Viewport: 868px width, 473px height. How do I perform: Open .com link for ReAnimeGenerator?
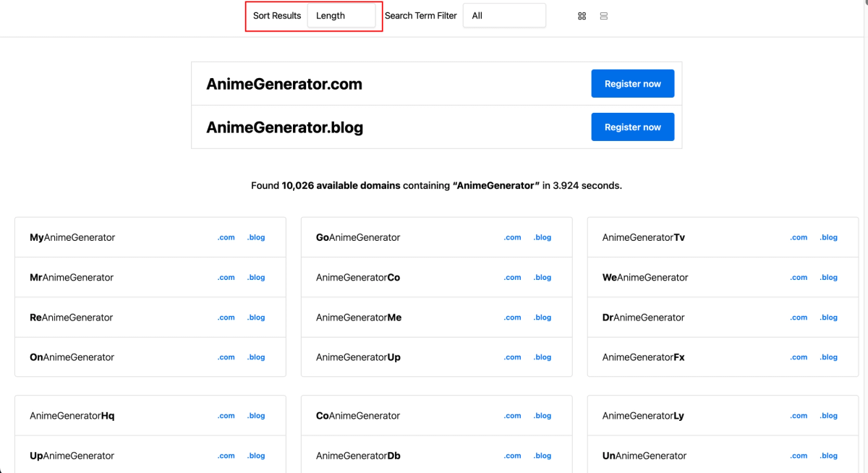[226, 318]
